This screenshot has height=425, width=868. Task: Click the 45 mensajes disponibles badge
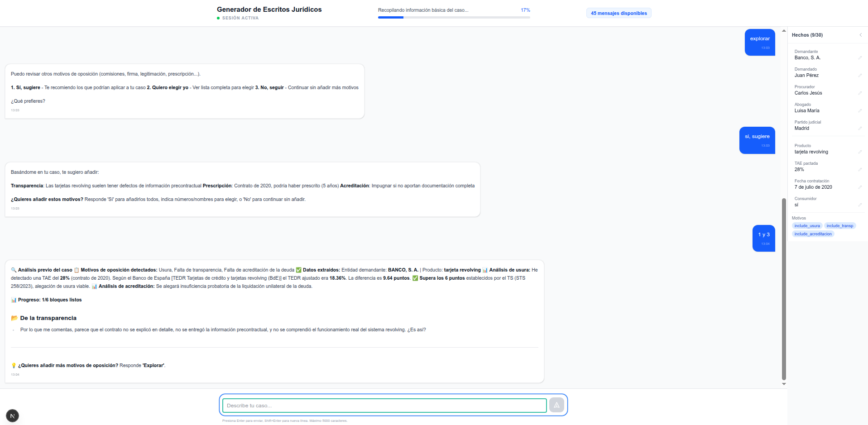click(x=619, y=13)
